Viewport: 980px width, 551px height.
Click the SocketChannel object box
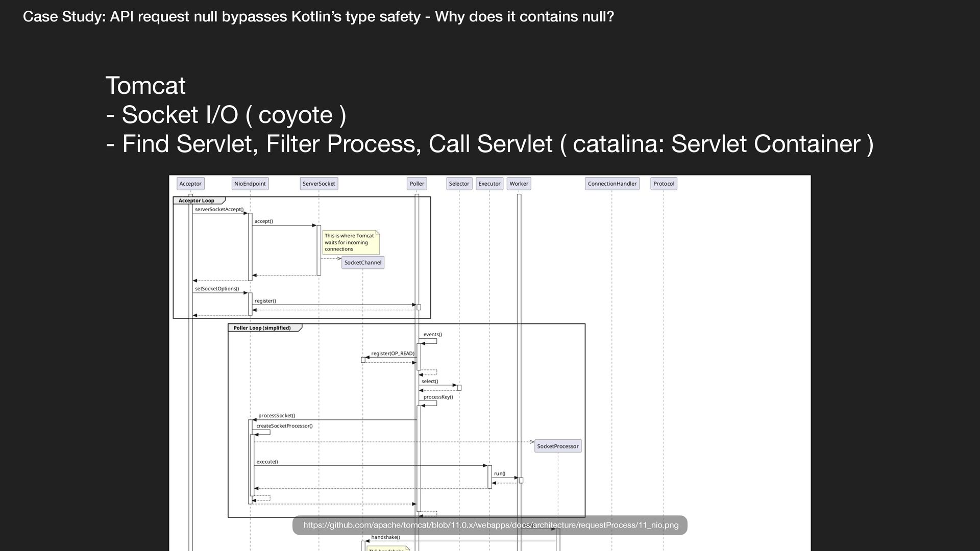(x=362, y=263)
